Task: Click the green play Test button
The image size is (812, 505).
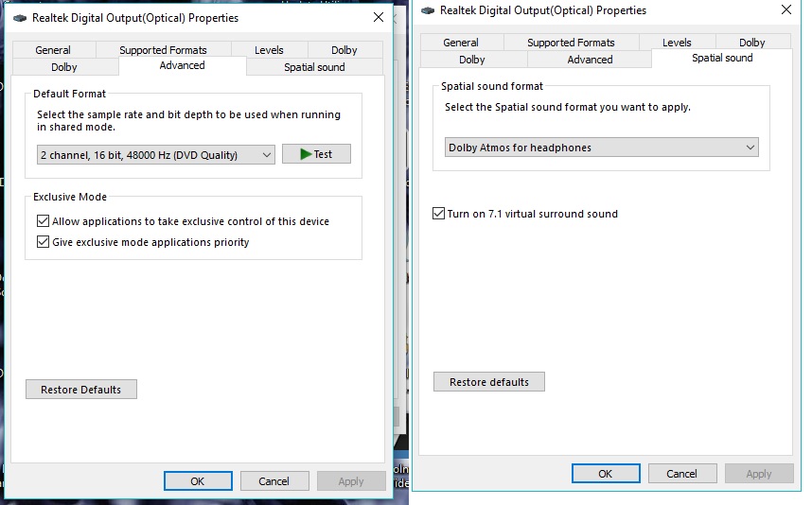Action: coord(316,154)
